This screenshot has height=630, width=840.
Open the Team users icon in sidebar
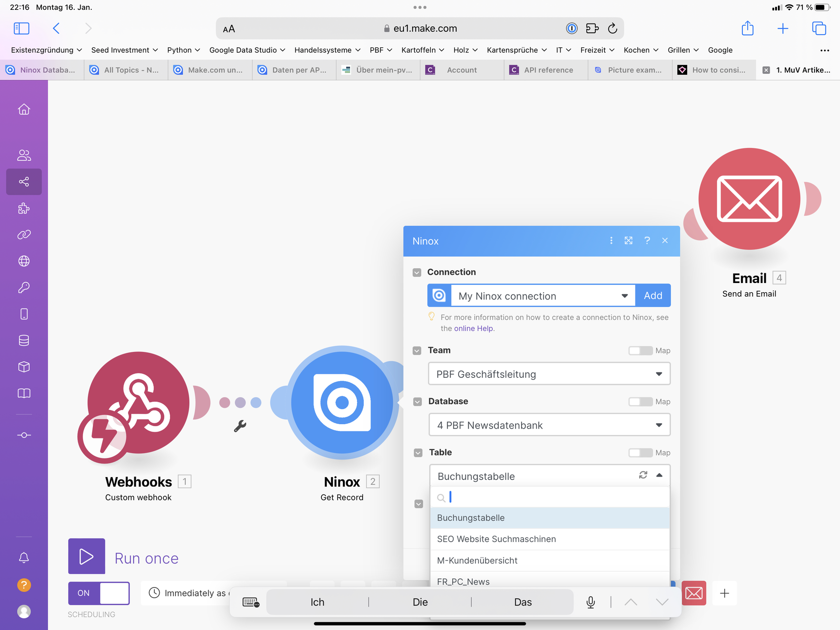[24, 155]
